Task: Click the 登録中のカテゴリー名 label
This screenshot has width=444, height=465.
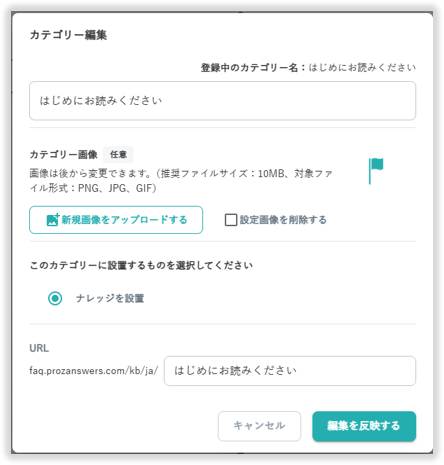Action: pyautogui.click(x=249, y=68)
